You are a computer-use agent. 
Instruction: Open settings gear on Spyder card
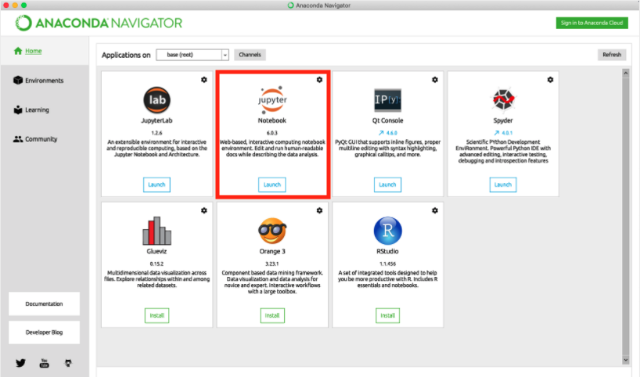(550, 80)
